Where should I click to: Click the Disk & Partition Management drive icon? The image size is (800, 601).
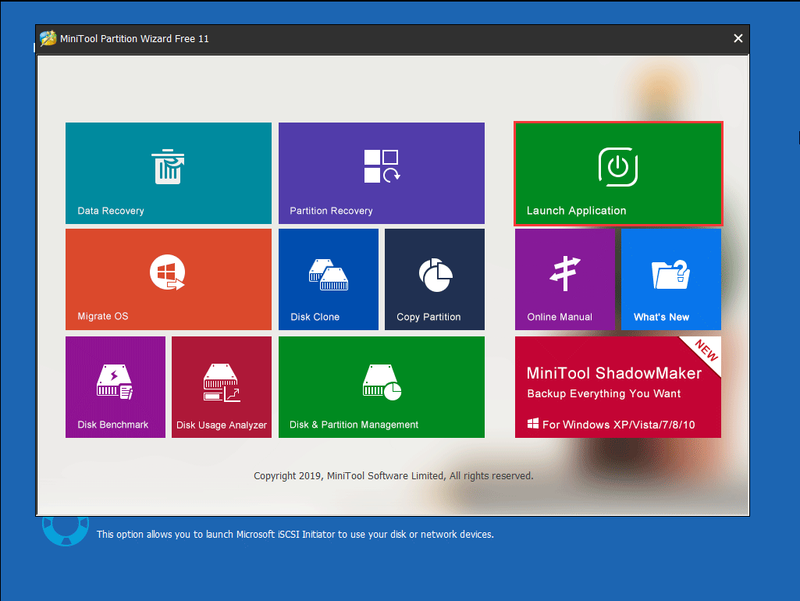tap(382, 382)
